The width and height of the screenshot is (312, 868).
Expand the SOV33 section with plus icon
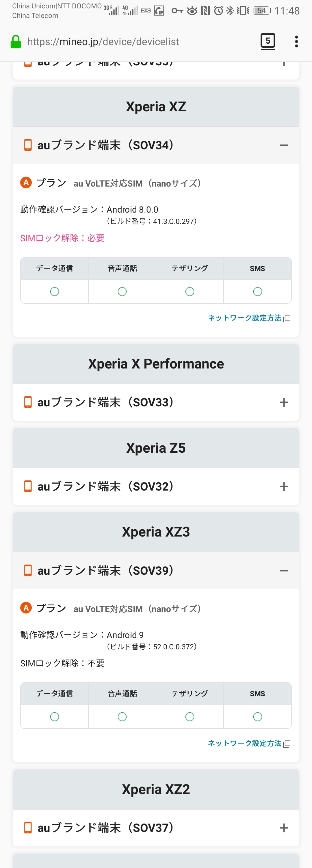284,402
